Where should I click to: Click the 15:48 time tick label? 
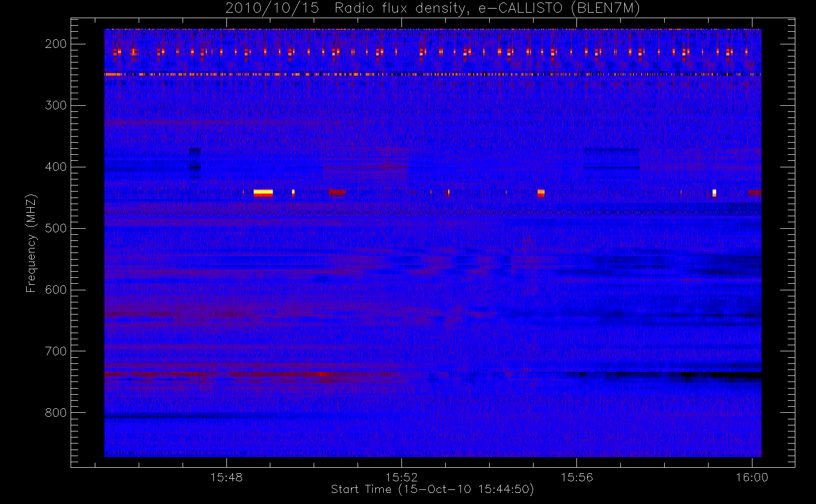tap(226, 477)
